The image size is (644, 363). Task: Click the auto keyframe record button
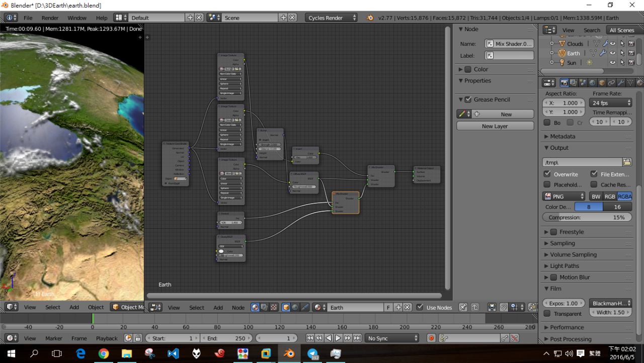pos(431,338)
